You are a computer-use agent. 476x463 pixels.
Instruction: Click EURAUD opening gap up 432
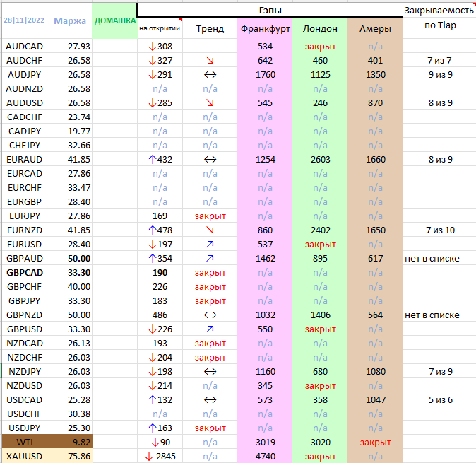[160, 159]
